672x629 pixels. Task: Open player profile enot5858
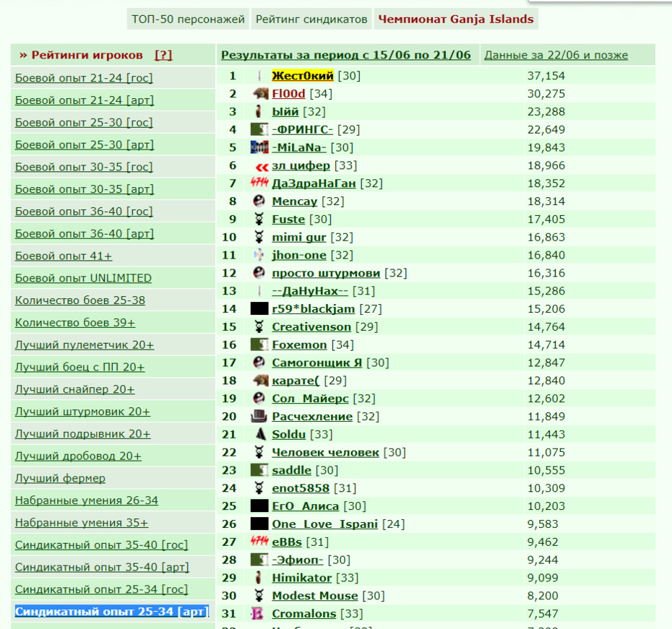(x=301, y=488)
